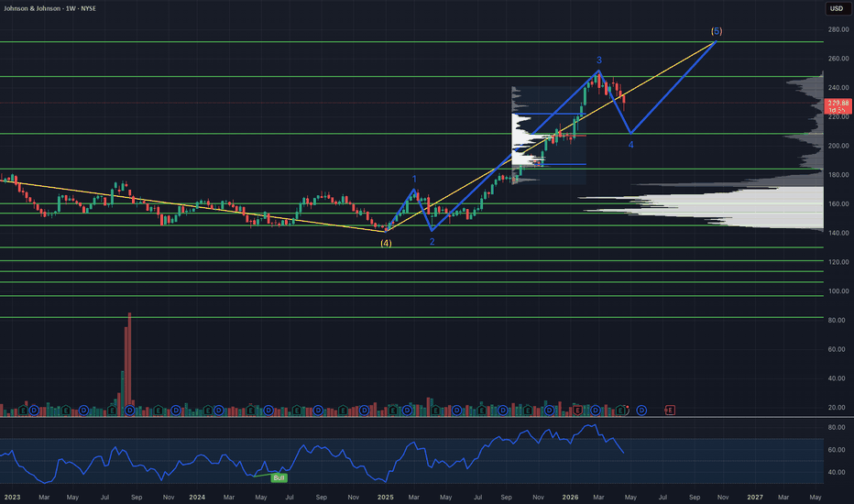Click the (5) wave label at the top
Image resolution: width=854 pixels, height=504 pixels.
pos(715,31)
